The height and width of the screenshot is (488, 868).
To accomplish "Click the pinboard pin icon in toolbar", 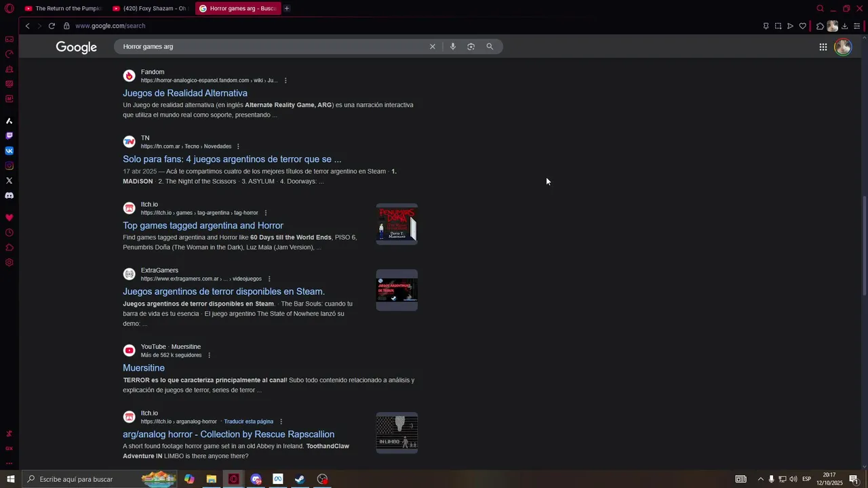I will [766, 26].
